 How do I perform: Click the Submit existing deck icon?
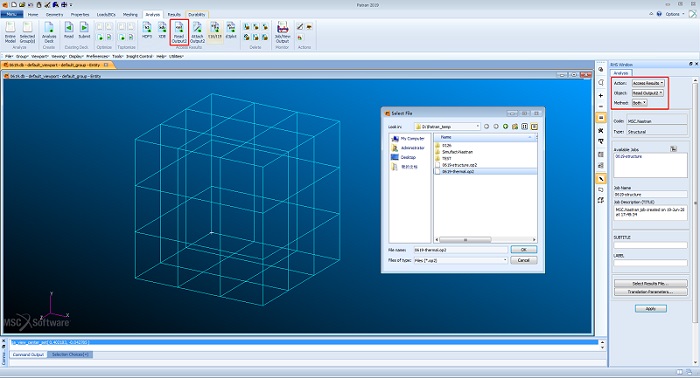(x=84, y=30)
